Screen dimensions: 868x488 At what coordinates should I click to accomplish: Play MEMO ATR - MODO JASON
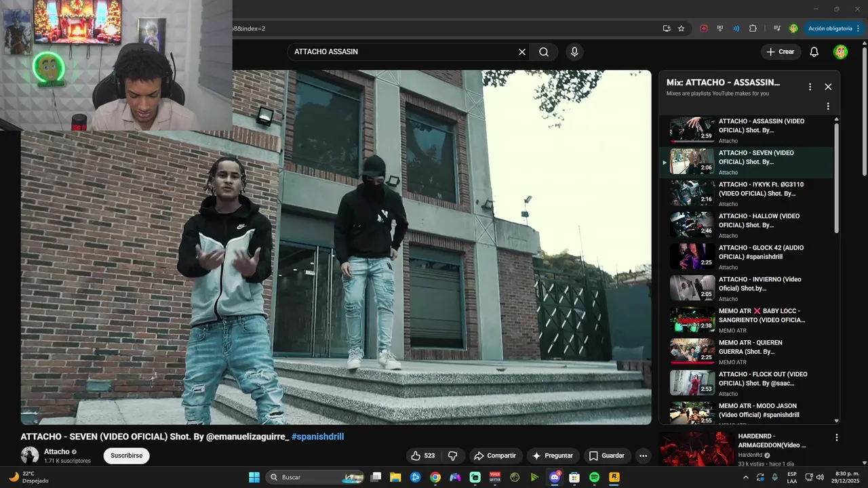[746, 412]
